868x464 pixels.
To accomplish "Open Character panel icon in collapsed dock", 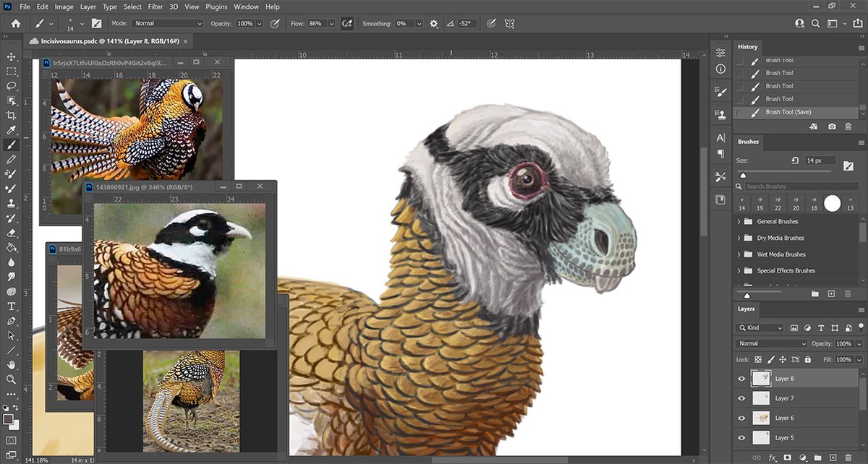I will click(720, 137).
